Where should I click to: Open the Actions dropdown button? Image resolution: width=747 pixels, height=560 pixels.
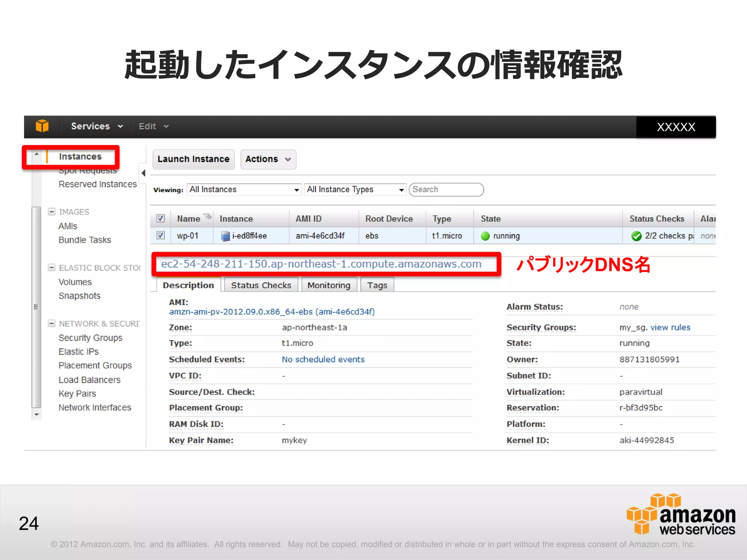click(x=268, y=159)
